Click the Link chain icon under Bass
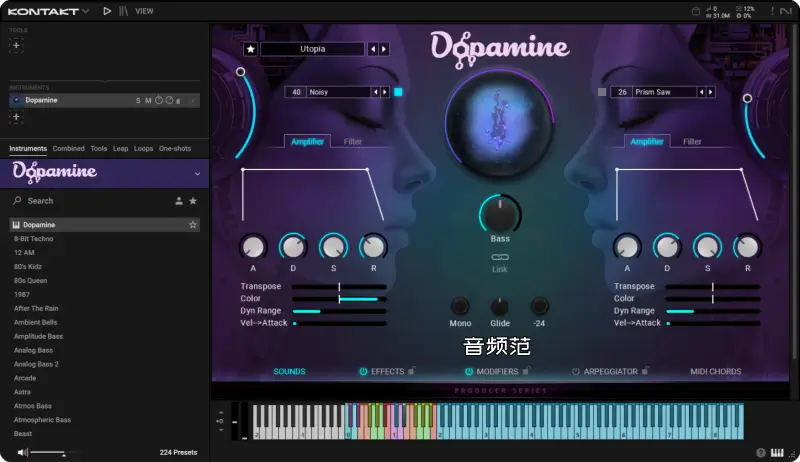The height and width of the screenshot is (462, 800). click(x=500, y=258)
